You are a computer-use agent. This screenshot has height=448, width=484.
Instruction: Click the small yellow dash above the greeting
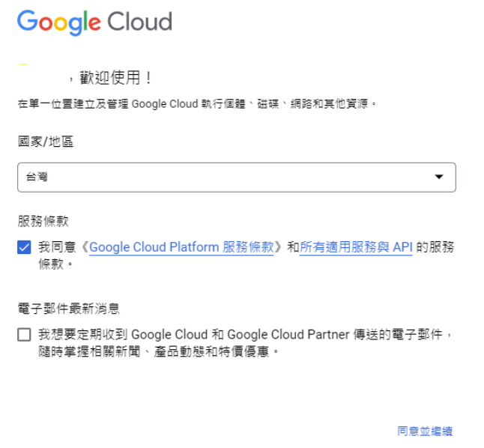click(23, 64)
